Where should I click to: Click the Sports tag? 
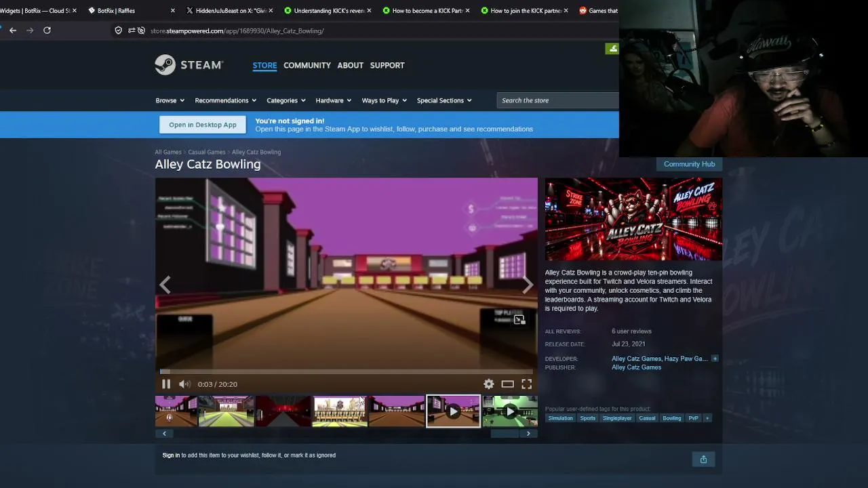click(588, 418)
